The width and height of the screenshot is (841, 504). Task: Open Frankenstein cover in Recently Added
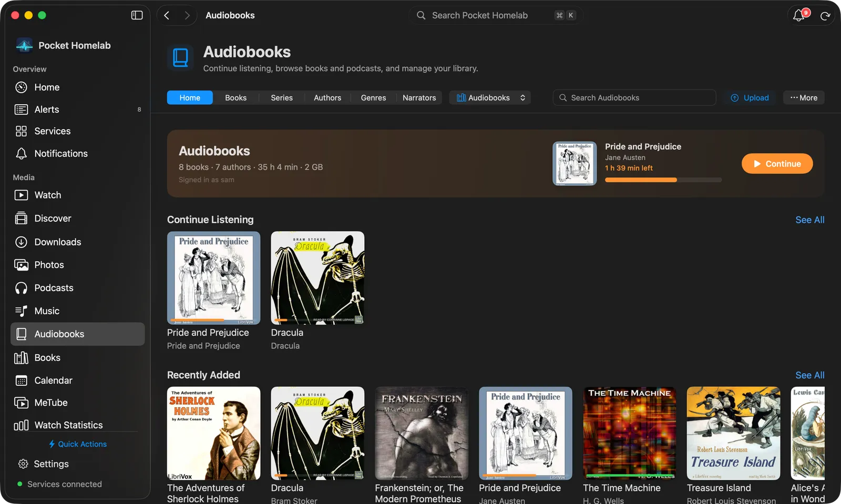[422, 433]
